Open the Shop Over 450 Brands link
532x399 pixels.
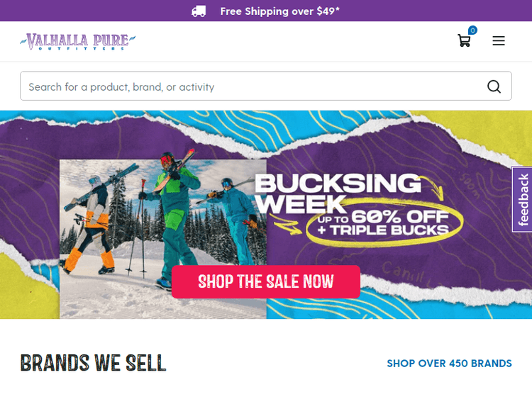click(x=449, y=364)
